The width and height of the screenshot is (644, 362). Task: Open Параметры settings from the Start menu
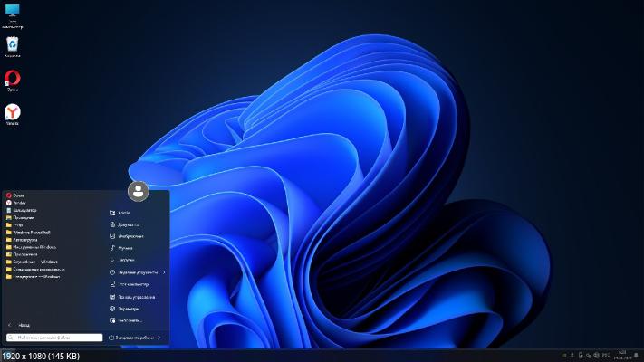pyautogui.click(x=125, y=309)
